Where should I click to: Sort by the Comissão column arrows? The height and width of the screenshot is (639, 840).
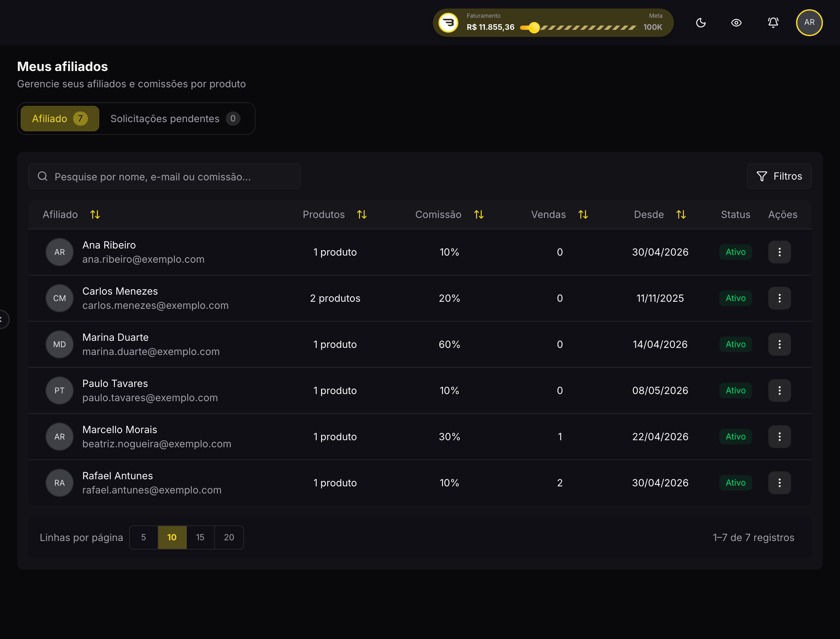point(479,215)
